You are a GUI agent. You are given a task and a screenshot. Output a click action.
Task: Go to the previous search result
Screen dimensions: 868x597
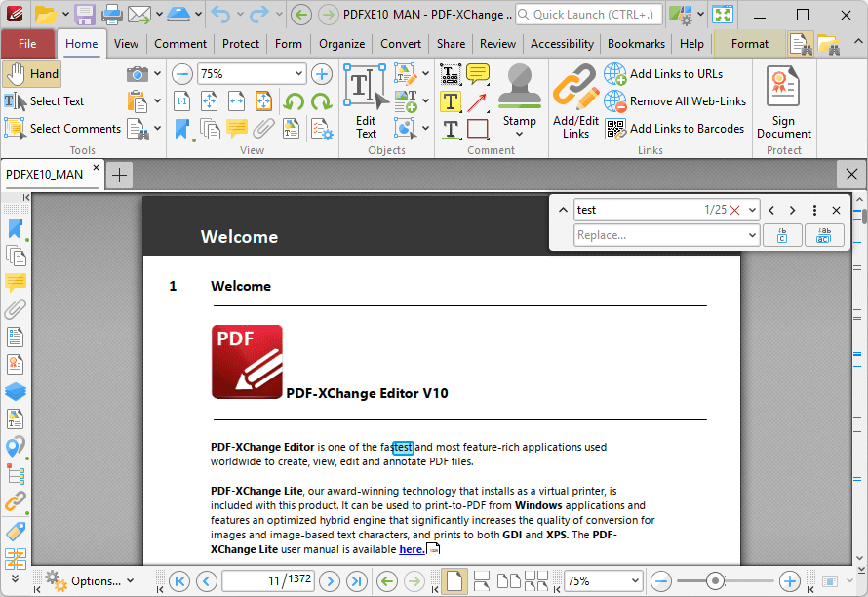(771, 210)
